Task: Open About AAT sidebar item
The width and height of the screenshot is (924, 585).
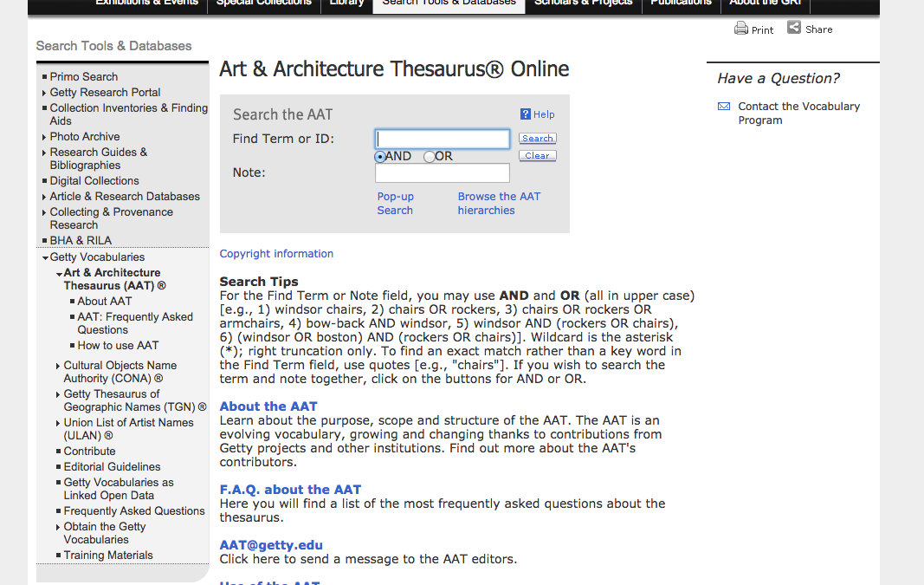Action: tap(104, 302)
